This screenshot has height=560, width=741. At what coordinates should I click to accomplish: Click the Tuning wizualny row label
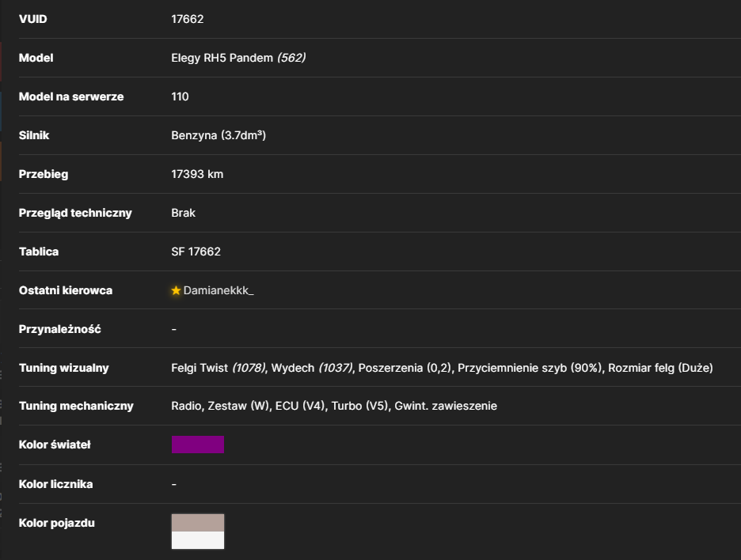click(64, 368)
